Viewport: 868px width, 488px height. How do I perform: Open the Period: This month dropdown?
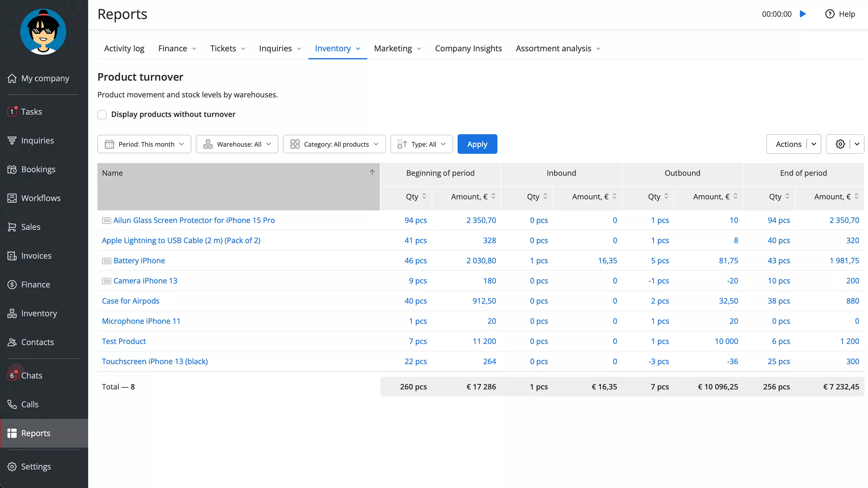(x=144, y=144)
